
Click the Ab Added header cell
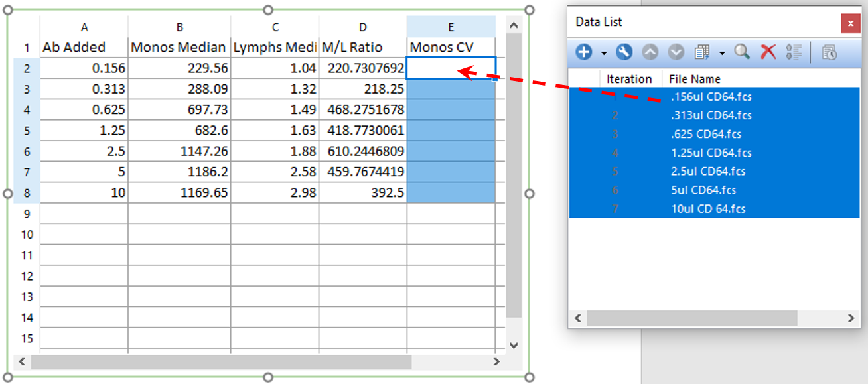(x=84, y=48)
